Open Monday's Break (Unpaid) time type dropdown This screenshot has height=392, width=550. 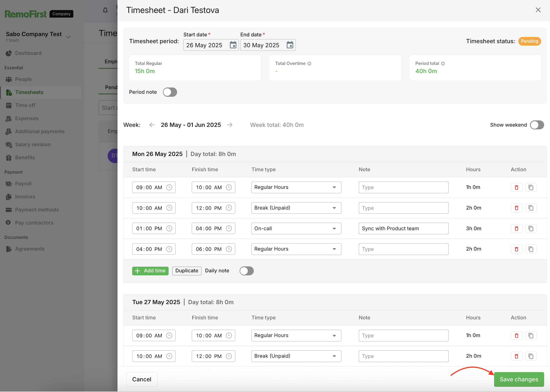coord(296,208)
